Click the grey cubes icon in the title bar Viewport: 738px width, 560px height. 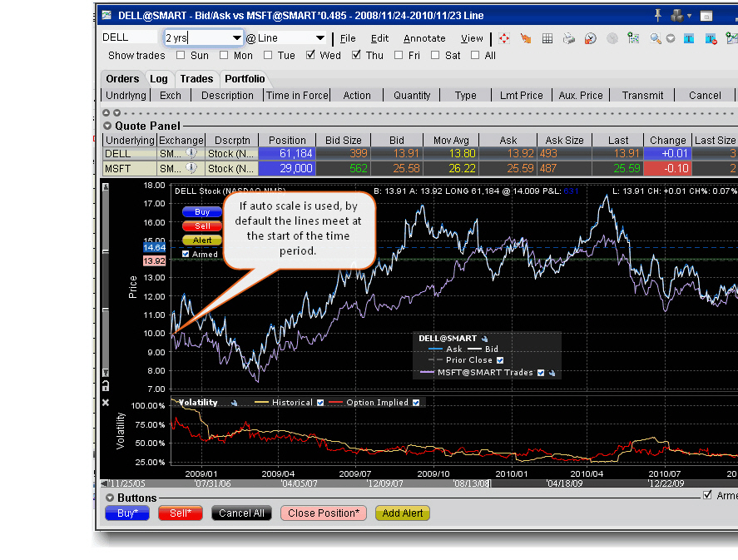click(x=677, y=16)
